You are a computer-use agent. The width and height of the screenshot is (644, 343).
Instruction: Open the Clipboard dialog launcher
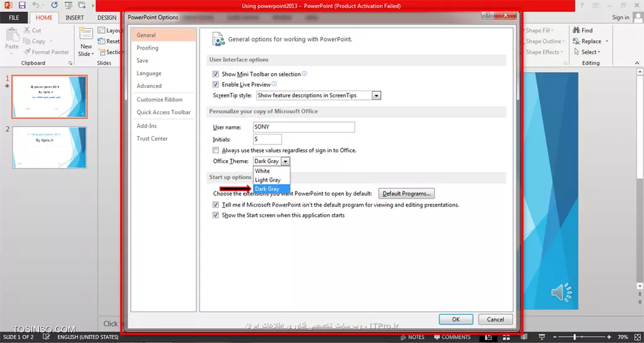tap(70, 63)
